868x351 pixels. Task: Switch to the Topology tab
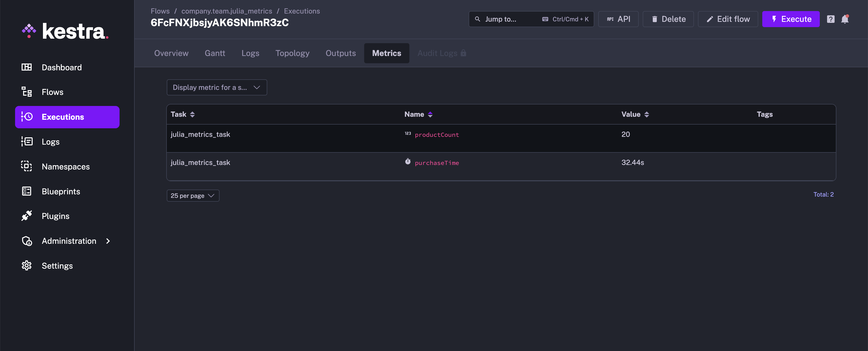tap(292, 53)
